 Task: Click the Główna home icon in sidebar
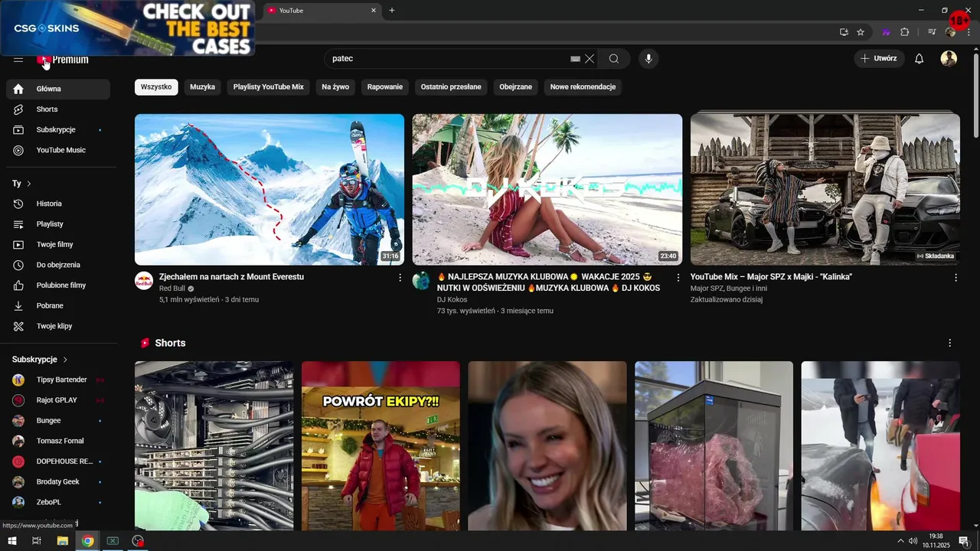pos(18,89)
